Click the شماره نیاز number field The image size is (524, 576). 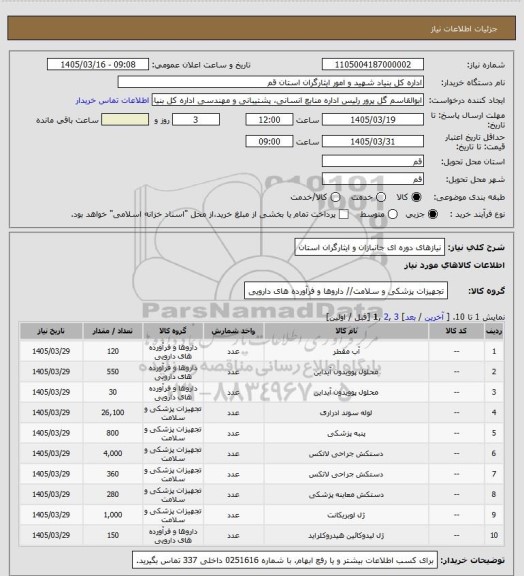pyautogui.click(x=373, y=64)
